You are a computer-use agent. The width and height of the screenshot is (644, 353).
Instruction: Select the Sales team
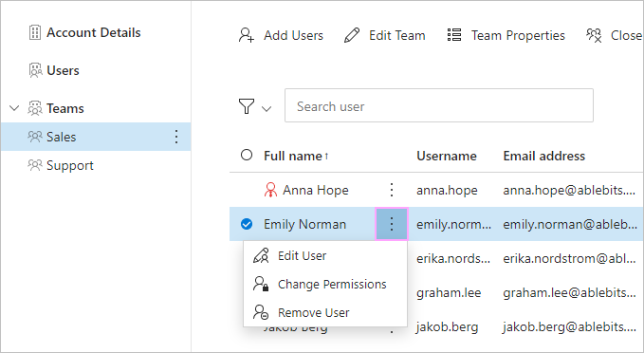point(96,137)
